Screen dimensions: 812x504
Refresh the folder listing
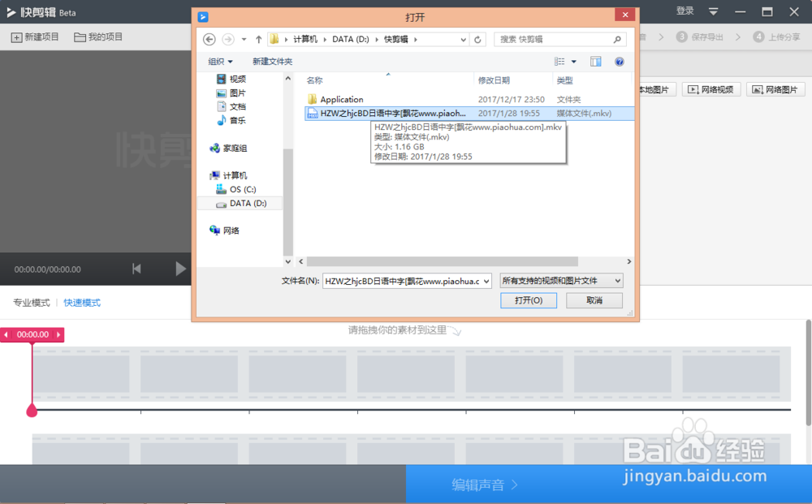click(x=478, y=39)
